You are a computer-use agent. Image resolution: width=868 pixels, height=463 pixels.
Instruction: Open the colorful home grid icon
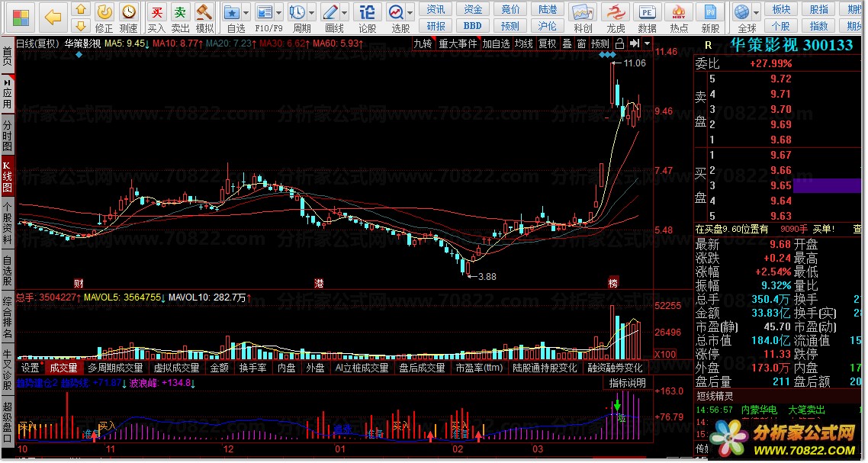click(x=21, y=18)
